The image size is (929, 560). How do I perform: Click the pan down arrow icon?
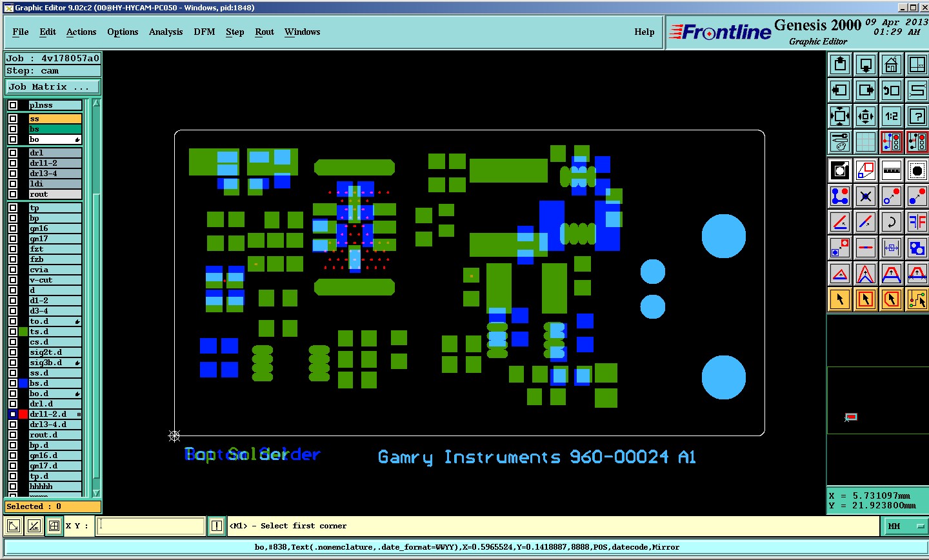click(866, 65)
